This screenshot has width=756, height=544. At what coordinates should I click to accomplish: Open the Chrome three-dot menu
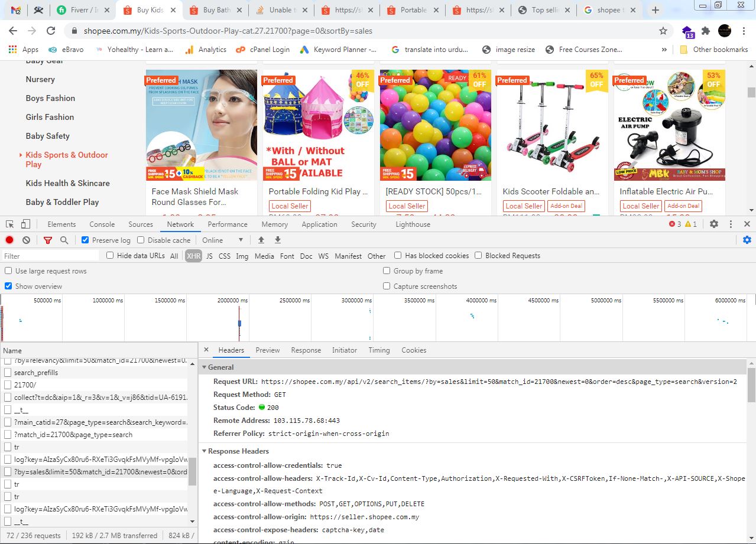coord(745,31)
